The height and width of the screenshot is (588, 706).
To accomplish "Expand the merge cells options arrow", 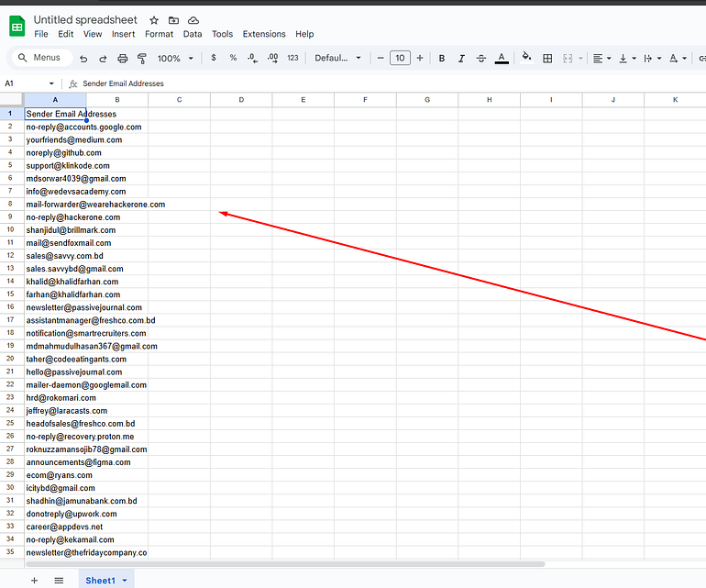I will point(580,58).
